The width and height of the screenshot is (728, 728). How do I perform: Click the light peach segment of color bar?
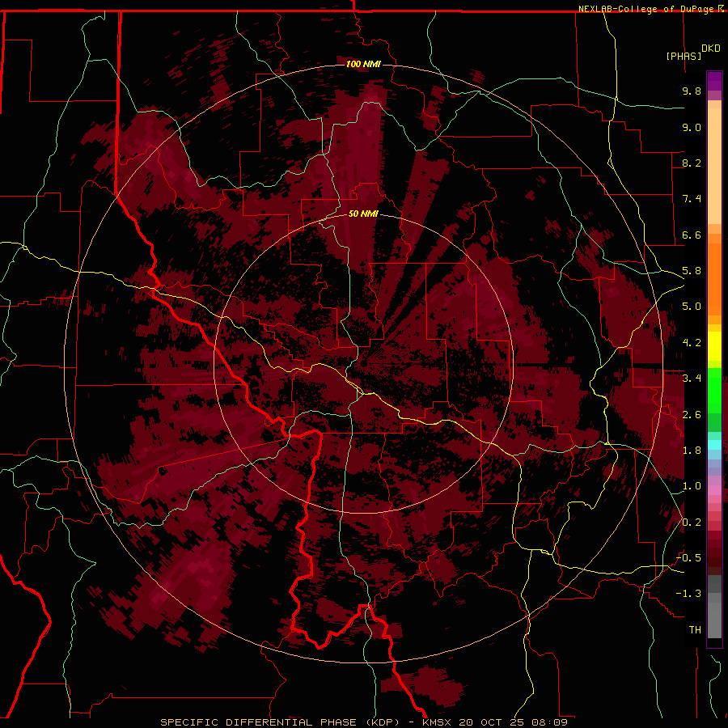(x=714, y=167)
